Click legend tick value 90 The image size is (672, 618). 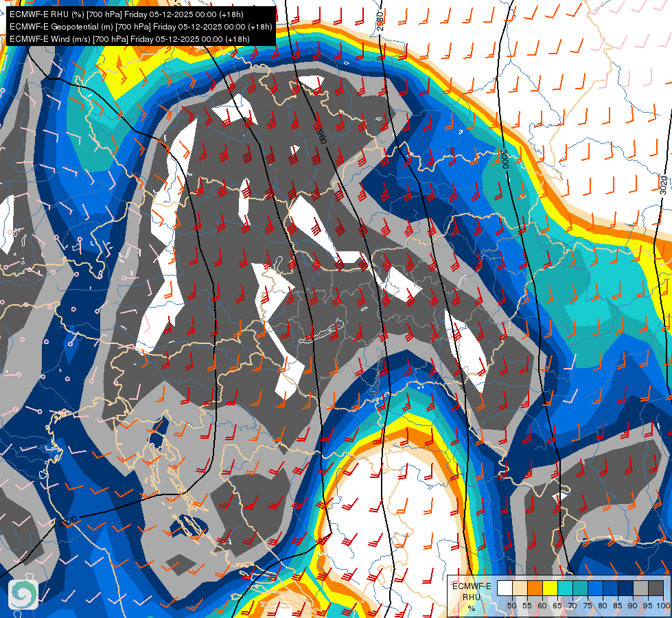[x=633, y=606]
